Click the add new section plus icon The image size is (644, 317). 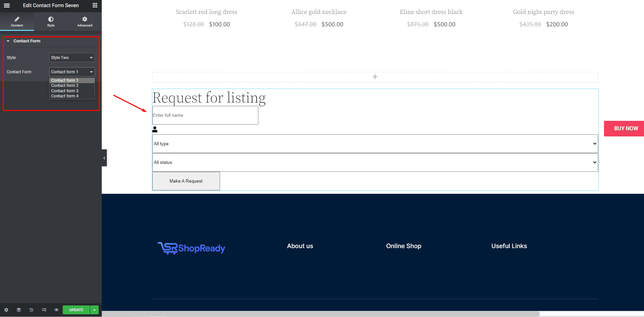point(375,77)
